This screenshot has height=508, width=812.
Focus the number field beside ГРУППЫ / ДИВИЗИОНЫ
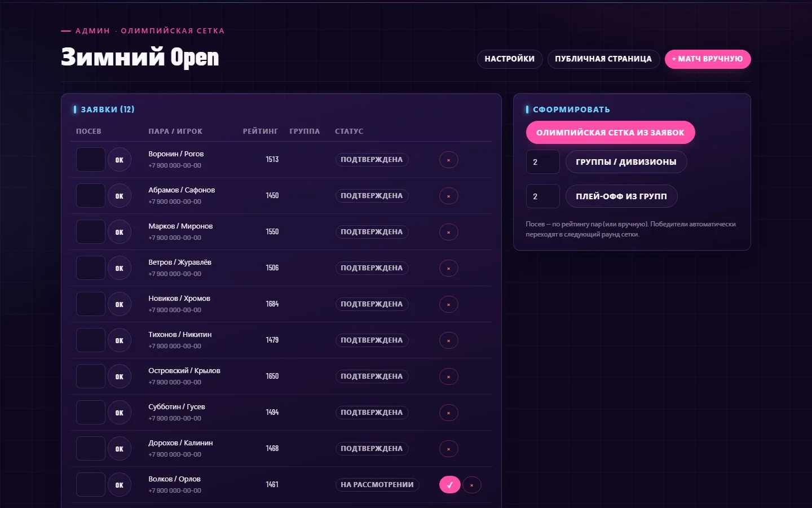(543, 162)
